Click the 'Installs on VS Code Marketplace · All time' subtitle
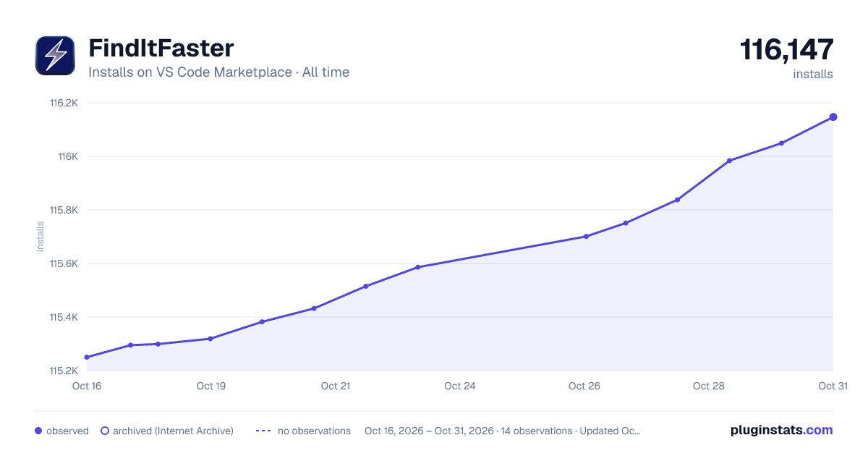 [218, 72]
